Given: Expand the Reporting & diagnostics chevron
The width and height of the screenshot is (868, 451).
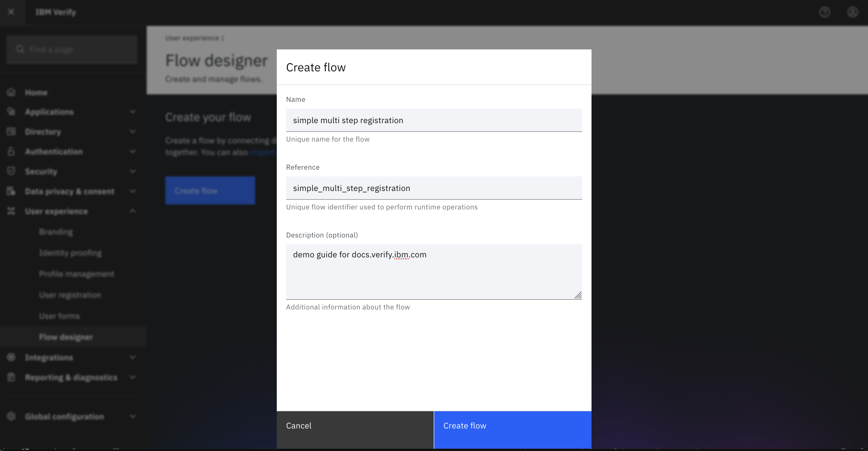Looking at the screenshot, I should coord(133,377).
